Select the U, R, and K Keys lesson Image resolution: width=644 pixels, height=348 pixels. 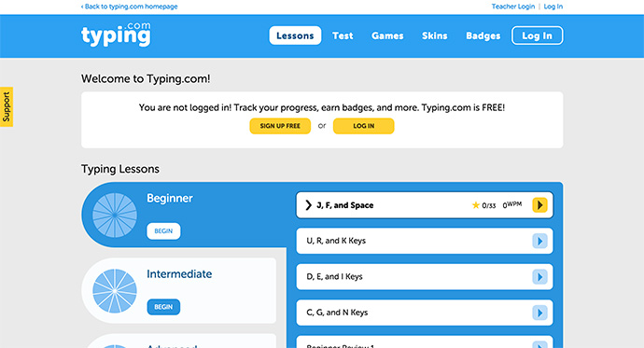pos(425,241)
